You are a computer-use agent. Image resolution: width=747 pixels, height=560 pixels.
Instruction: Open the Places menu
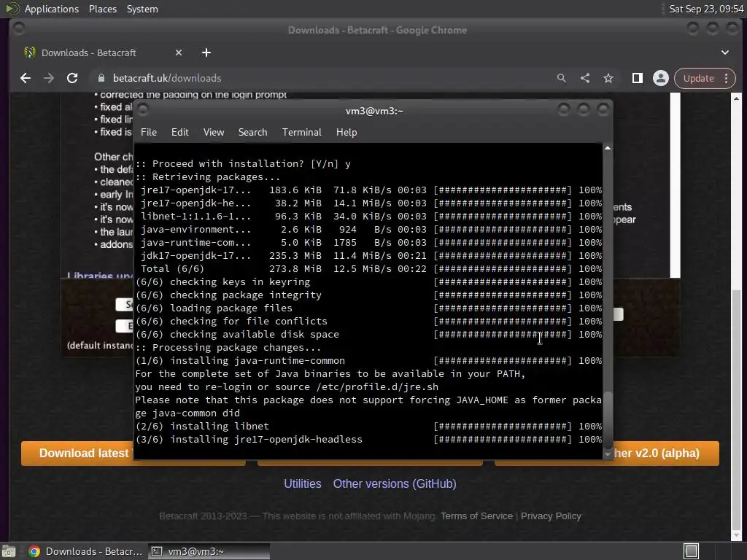pyautogui.click(x=102, y=9)
